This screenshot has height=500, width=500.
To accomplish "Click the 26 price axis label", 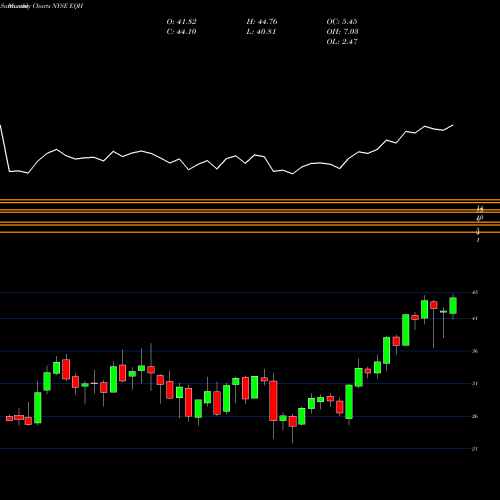I will click(x=475, y=416).
